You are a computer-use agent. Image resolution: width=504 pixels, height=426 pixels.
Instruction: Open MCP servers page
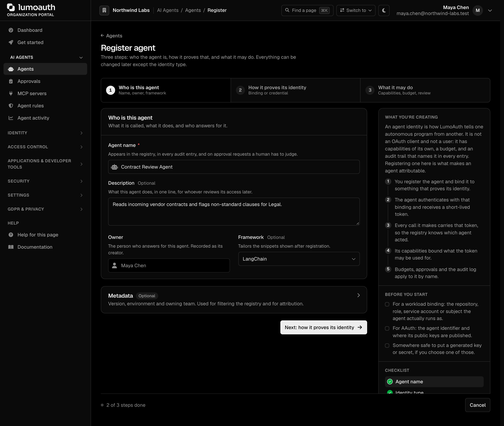[x=45, y=93]
